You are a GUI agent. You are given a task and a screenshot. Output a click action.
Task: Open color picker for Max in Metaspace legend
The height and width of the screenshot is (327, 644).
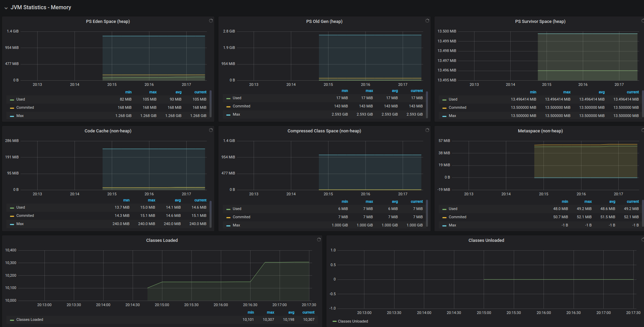444,226
